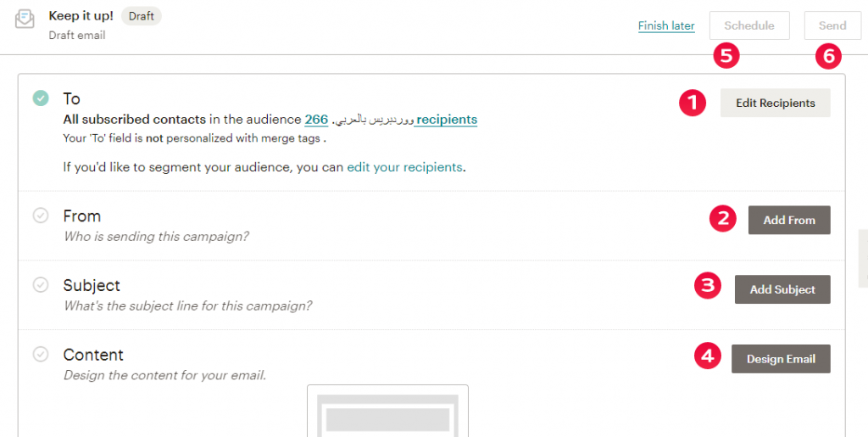Click the draft email envelope icon
Screen dimensions: 868x437
25,20
